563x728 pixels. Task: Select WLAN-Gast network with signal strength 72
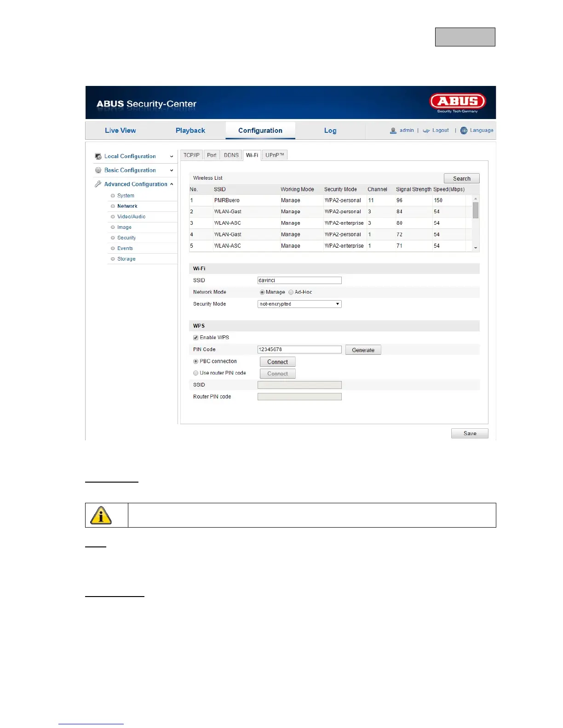pos(330,235)
